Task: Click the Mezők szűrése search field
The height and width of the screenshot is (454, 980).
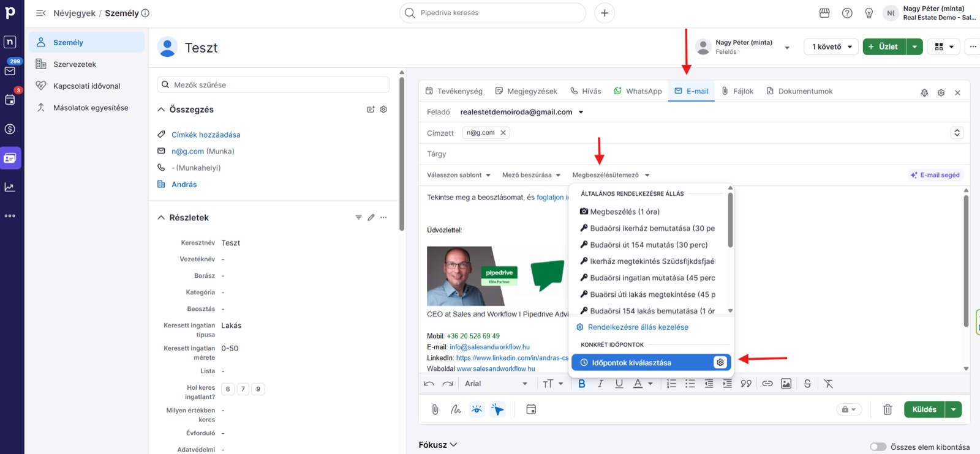Action: [x=273, y=84]
